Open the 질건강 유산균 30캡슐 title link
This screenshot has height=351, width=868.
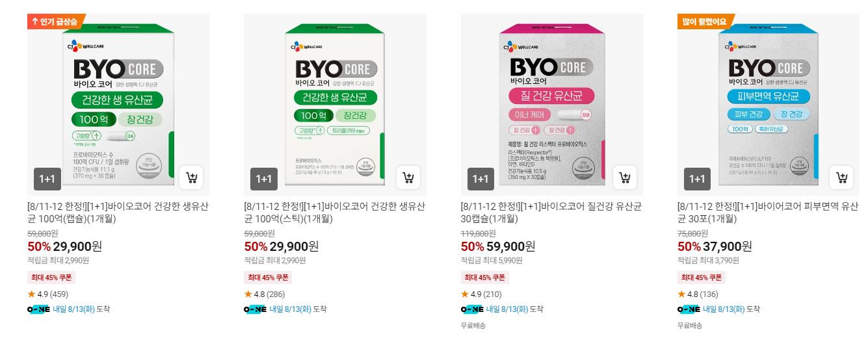[552, 213]
